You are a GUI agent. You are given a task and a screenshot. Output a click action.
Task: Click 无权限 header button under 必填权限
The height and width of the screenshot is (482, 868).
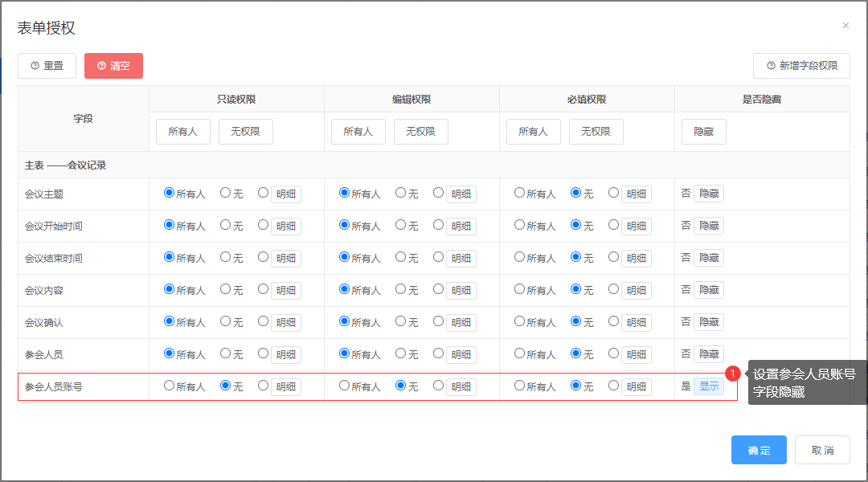pos(596,132)
